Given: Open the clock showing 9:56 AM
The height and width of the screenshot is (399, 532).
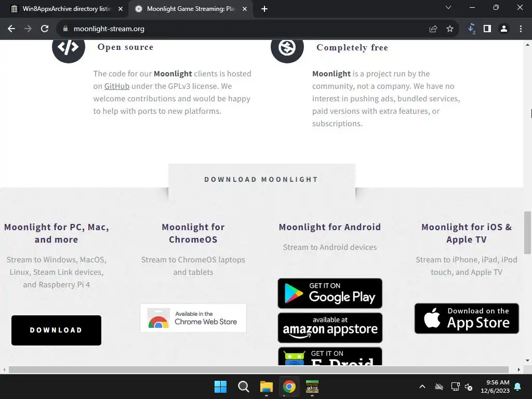Looking at the screenshot, I should 495,387.
